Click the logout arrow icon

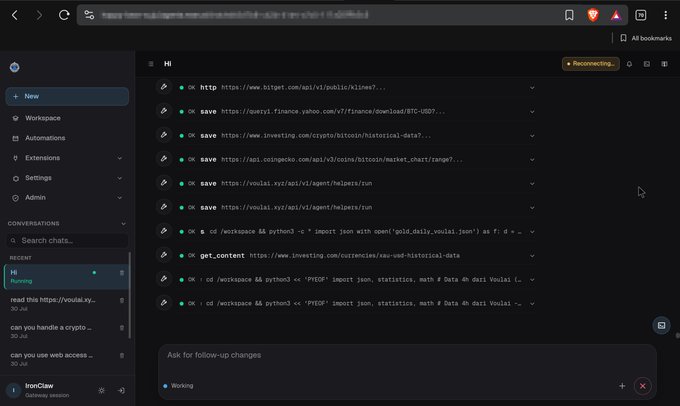(x=121, y=390)
